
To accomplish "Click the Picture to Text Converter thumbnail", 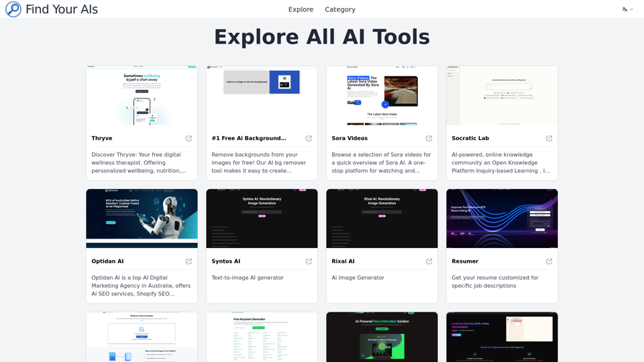I will pos(142,337).
